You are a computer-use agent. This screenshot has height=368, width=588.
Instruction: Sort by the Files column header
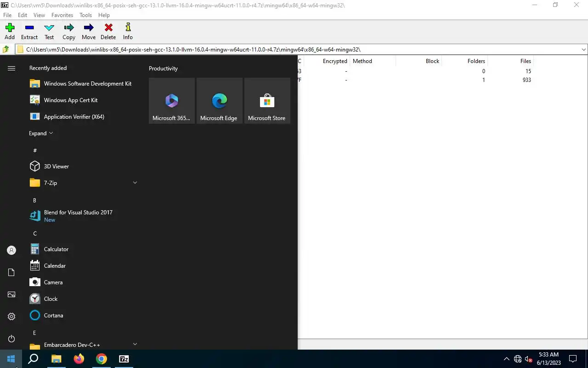(510, 61)
